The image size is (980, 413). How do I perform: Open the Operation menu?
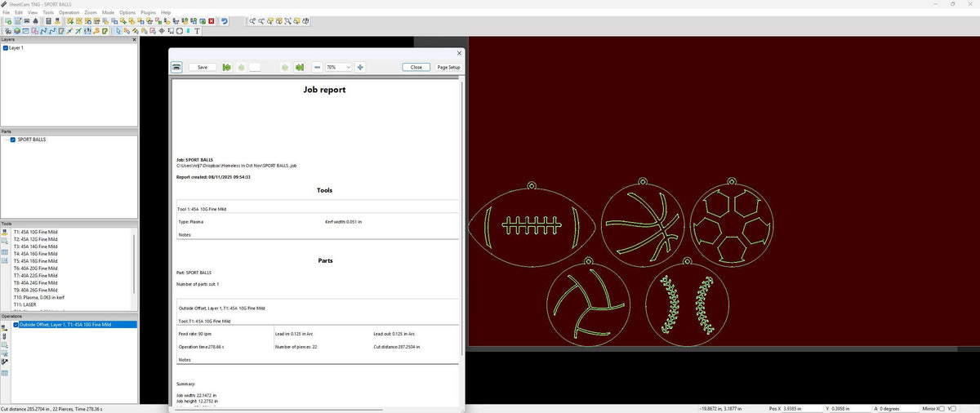pos(69,13)
